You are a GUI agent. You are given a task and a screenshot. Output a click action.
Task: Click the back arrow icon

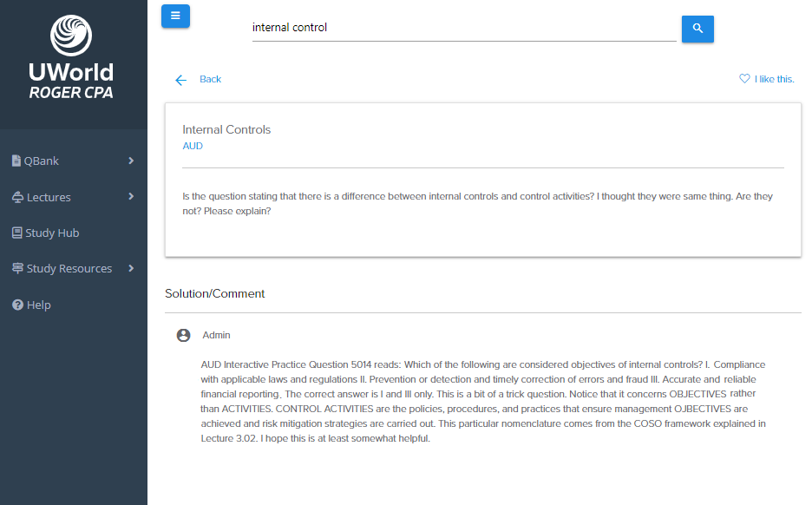[180, 80]
